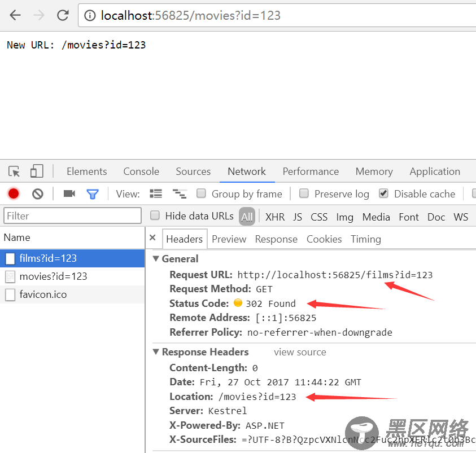Viewport: 476px width, 453px height.
Task: Open the Preview details tab
Action: click(229, 239)
